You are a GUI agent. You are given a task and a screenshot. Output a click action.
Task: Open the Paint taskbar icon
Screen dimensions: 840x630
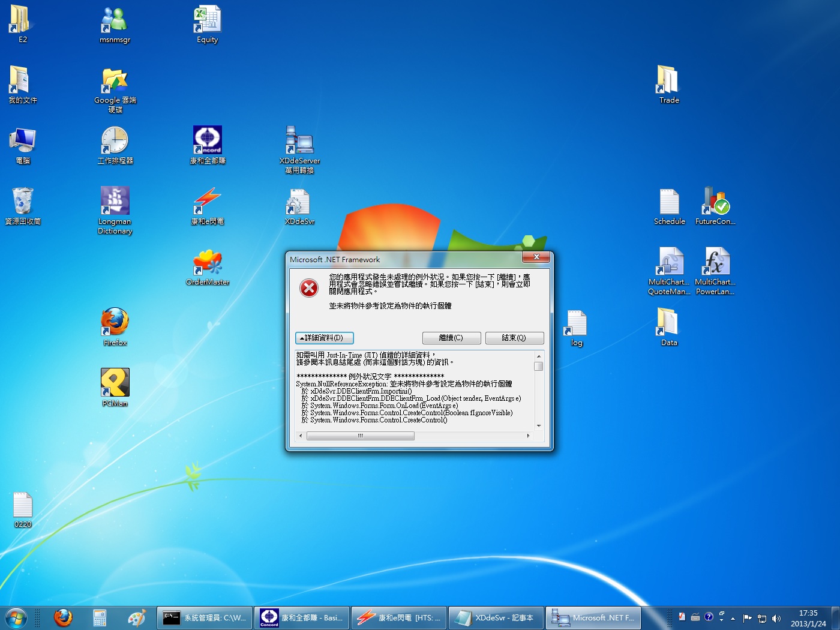(136, 617)
